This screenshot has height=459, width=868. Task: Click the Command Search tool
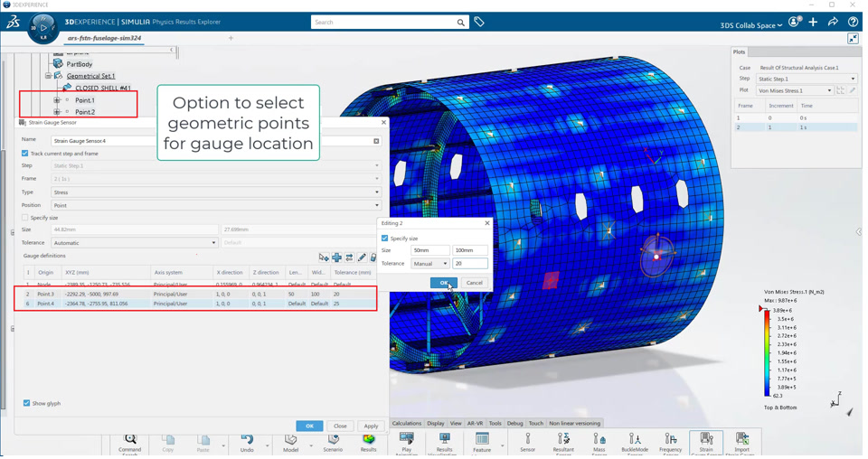click(x=130, y=443)
